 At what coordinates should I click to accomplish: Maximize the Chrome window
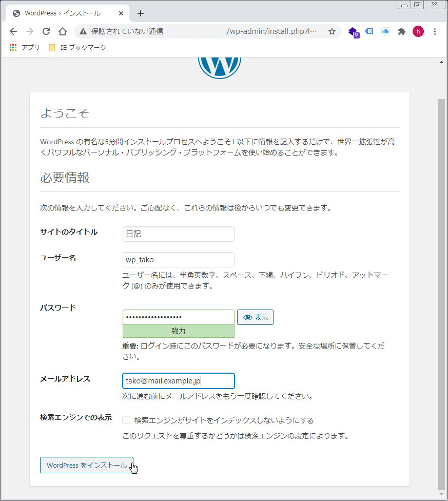click(x=417, y=5)
